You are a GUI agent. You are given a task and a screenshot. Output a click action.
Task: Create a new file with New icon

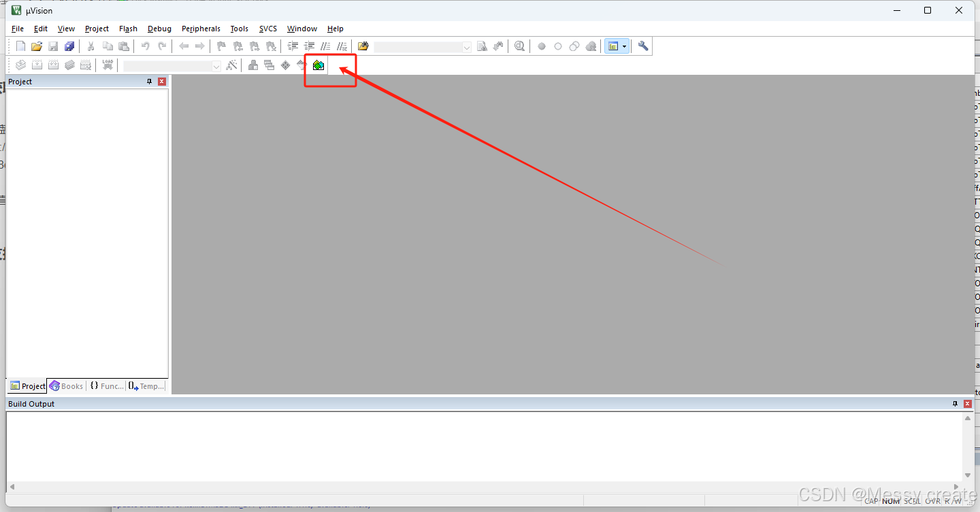click(20, 46)
